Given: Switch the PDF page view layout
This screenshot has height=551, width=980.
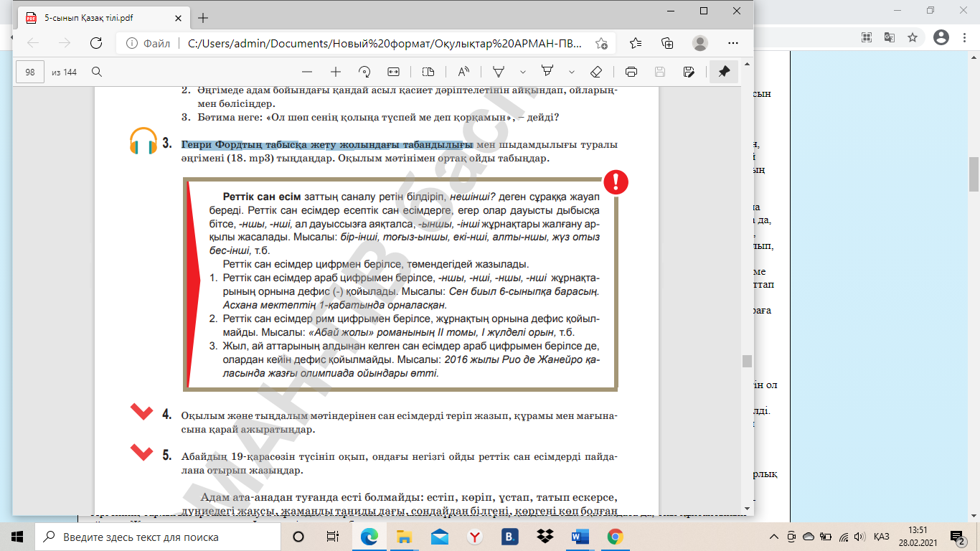Looking at the screenshot, I should (428, 72).
